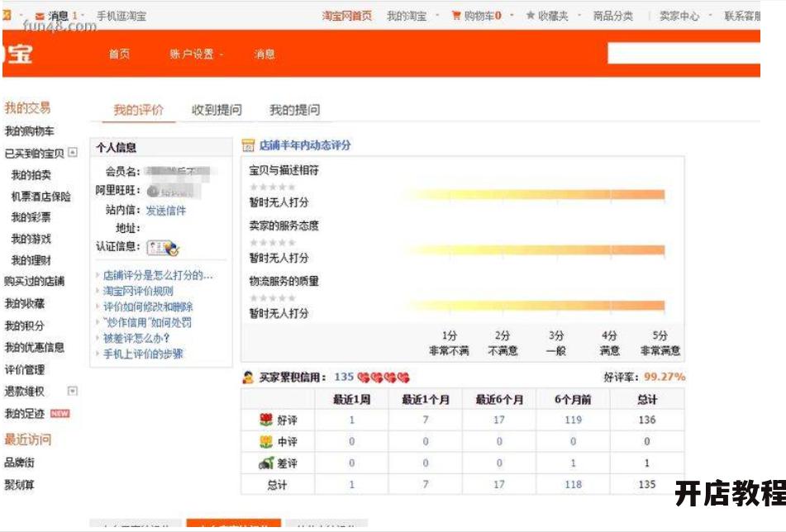The image size is (786, 532).
Task: Click the search input field in header
Action: [684, 53]
